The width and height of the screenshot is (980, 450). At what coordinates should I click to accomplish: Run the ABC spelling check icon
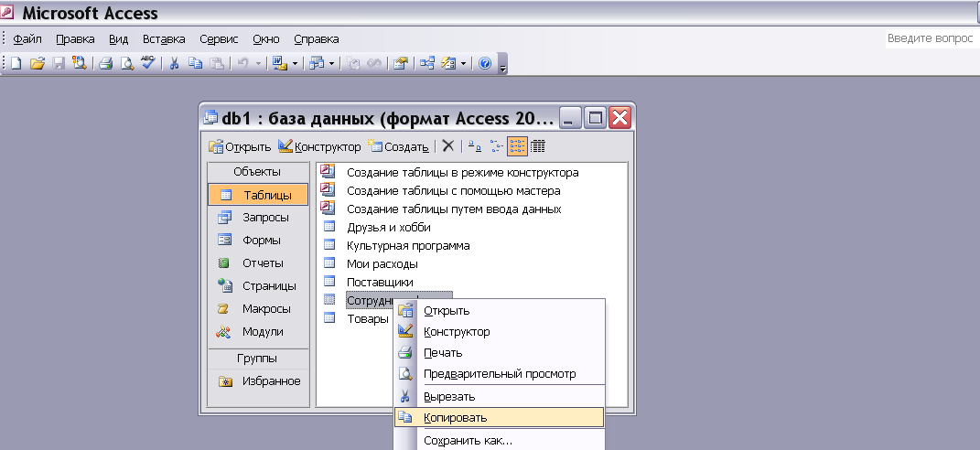pos(148,63)
